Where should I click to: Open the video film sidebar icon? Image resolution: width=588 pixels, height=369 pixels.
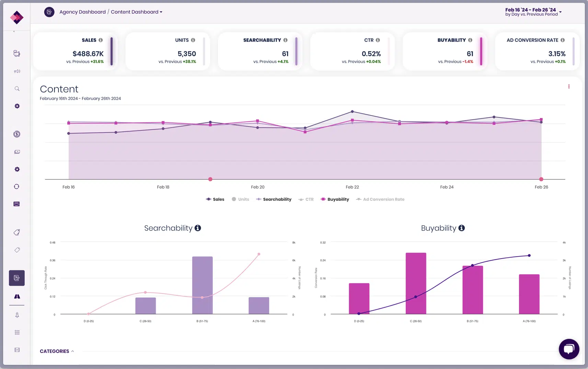pos(17,350)
